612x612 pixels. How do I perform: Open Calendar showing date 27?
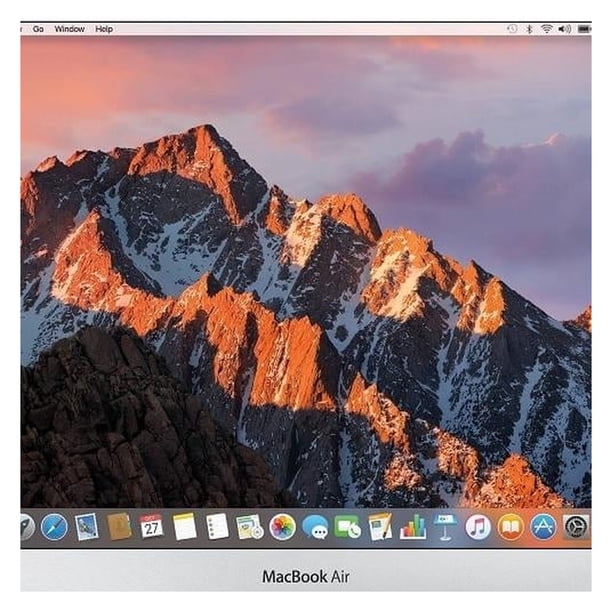point(151,527)
